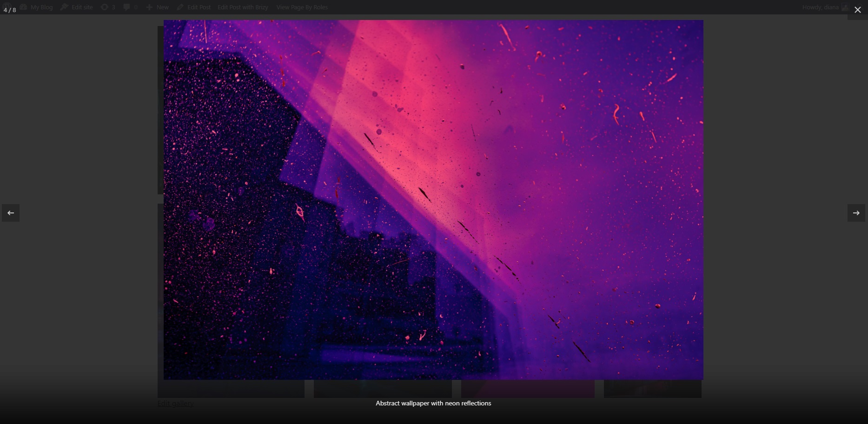Click the 4 / 8 image counter
Image resolution: width=868 pixels, height=424 pixels.
click(x=10, y=10)
